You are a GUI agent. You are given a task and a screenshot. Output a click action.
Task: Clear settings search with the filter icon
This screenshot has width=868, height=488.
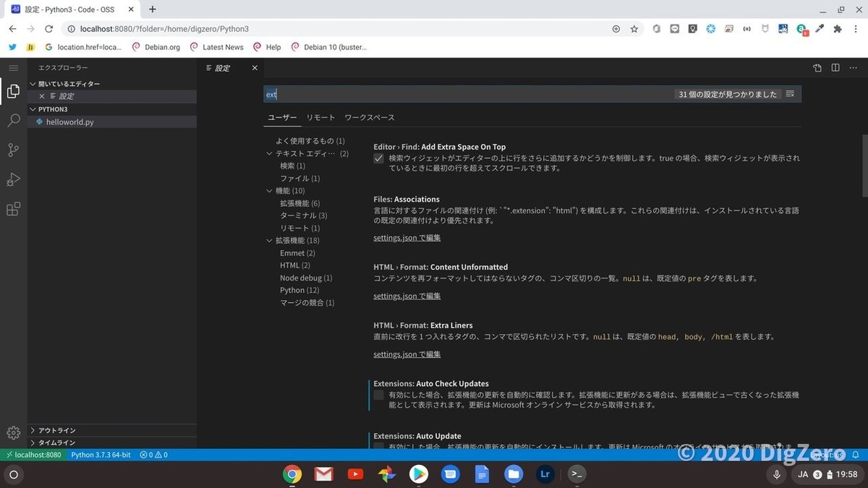point(790,94)
